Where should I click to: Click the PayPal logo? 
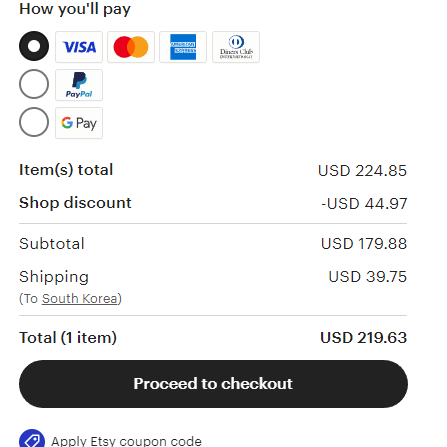pos(79,85)
